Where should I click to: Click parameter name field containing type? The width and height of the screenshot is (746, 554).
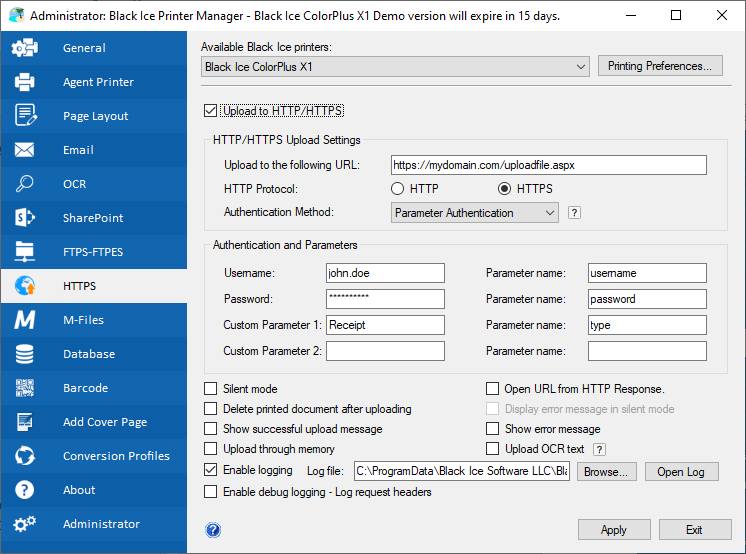point(647,325)
